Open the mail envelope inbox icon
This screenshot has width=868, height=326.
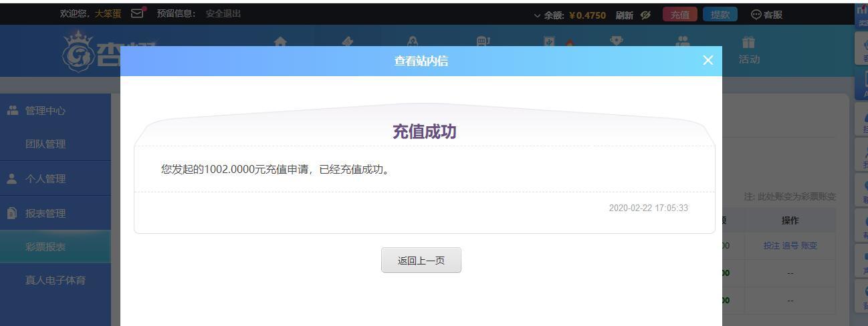click(137, 13)
